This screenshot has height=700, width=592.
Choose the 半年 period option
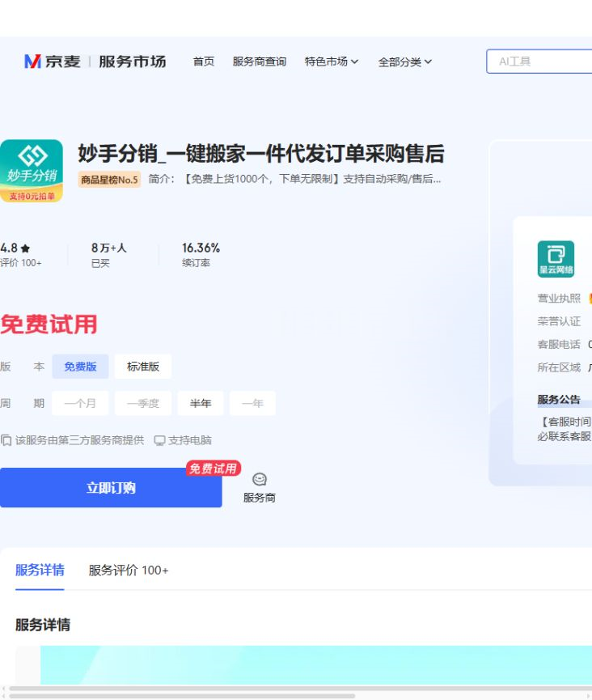pos(201,403)
